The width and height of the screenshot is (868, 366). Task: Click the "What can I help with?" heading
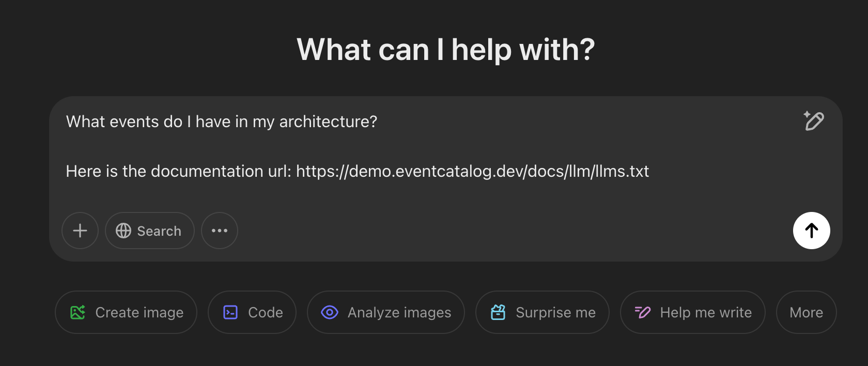445,50
